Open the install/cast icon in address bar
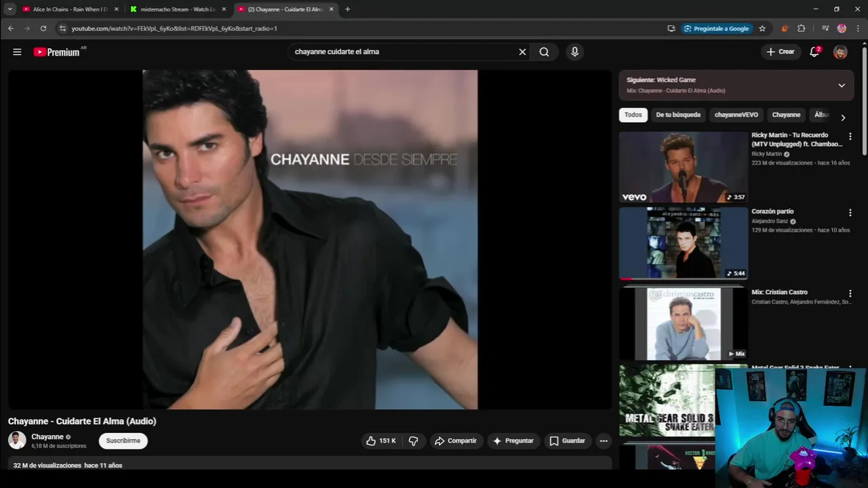Image resolution: width=868 pixels, height=488 pixels. pyautogui.click(x=671, y=28)
